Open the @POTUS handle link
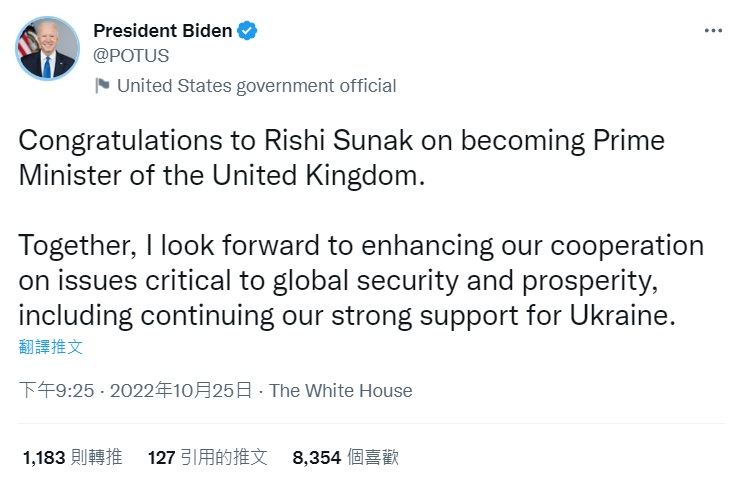 (x=131, y=55)
